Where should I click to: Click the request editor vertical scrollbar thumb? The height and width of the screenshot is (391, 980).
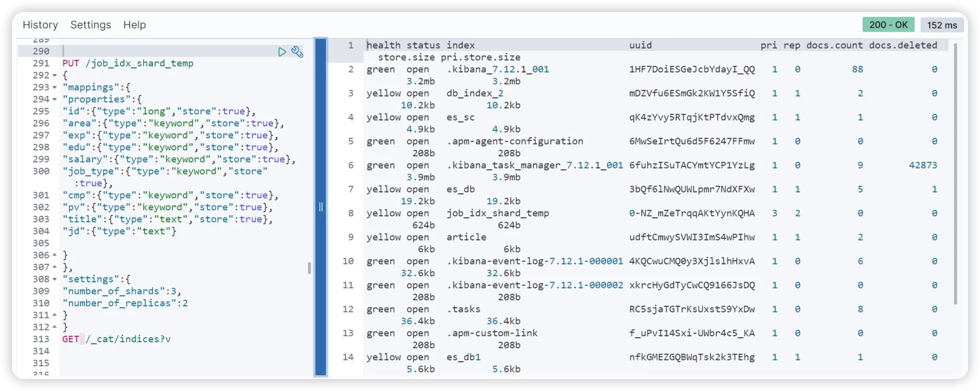(309, 268)
